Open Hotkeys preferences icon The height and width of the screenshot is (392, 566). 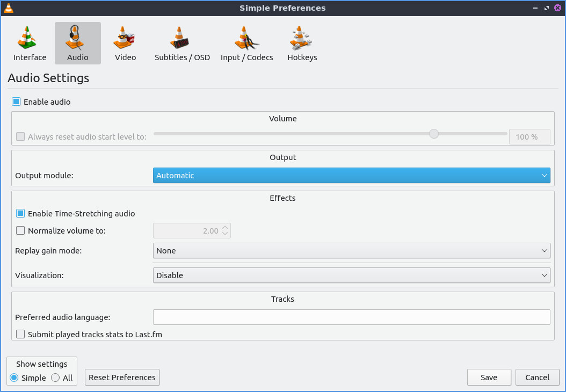pos(302,39)
